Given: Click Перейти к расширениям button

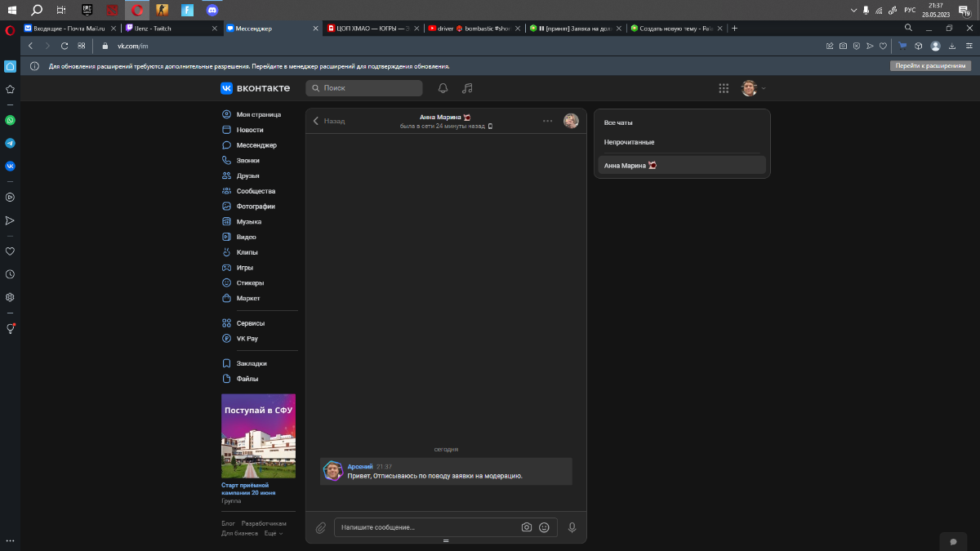Looking at the screenshot, I should tap(930, 66).
